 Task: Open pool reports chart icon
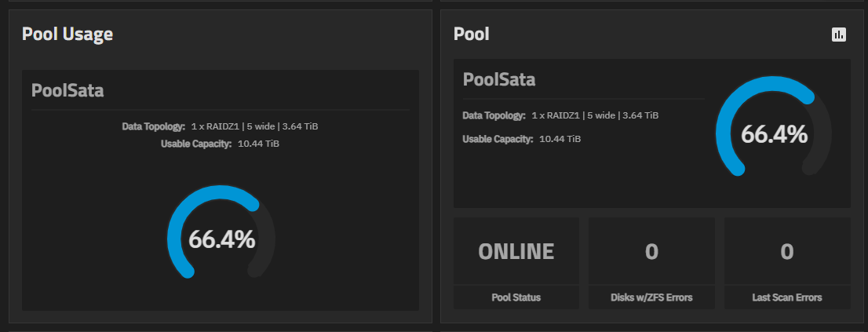point(839,35)
